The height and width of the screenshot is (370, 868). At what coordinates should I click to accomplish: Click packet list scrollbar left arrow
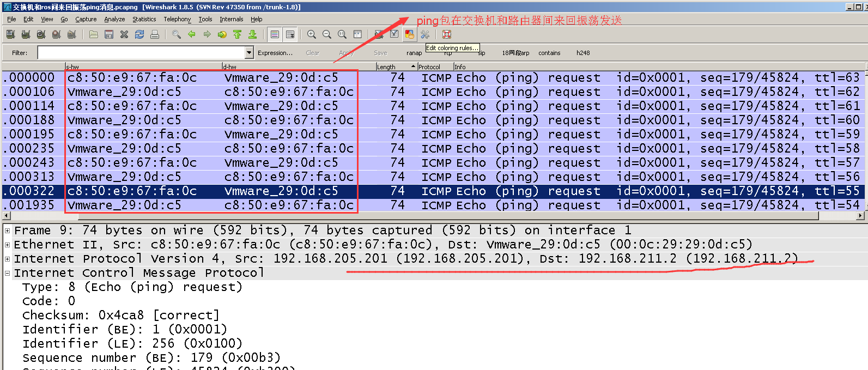tap(6, 216)
